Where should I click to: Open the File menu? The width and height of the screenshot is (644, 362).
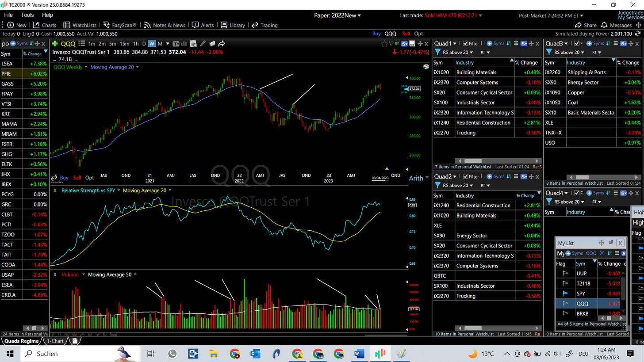tap(8, 15)
